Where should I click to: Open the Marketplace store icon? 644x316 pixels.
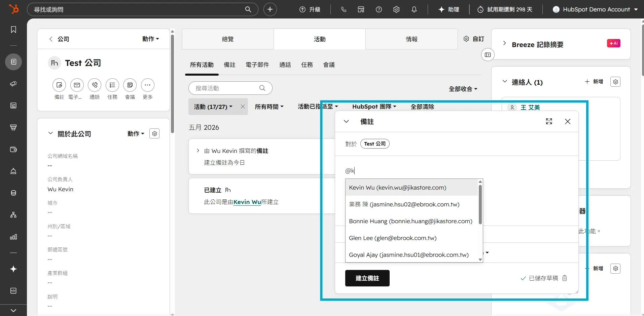pyautogui.click(x=361, y=9)
